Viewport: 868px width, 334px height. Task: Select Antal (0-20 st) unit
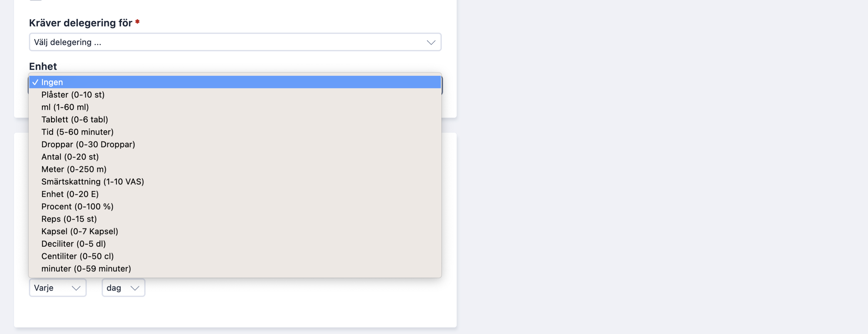(x=235, y=157)
